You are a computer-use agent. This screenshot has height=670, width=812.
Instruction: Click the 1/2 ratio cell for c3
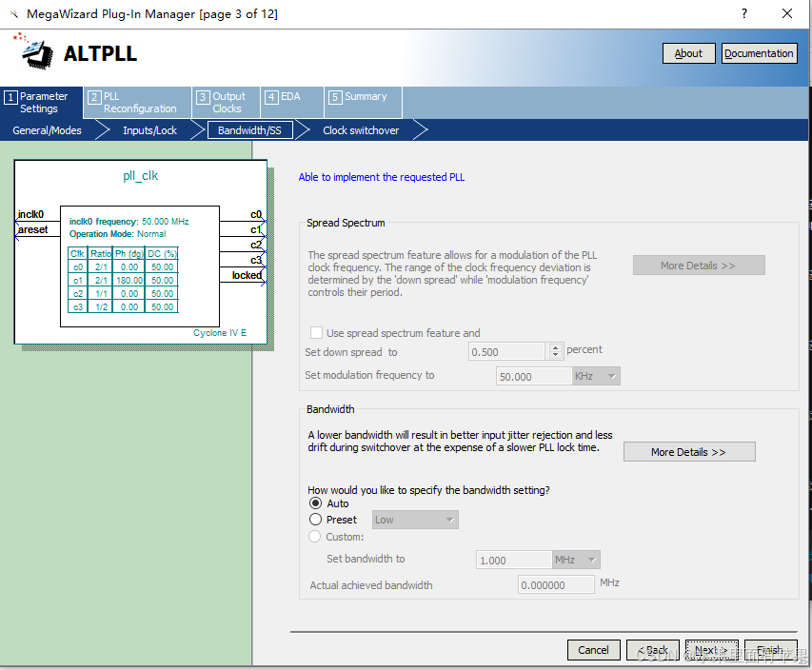(x=101, y=307)
